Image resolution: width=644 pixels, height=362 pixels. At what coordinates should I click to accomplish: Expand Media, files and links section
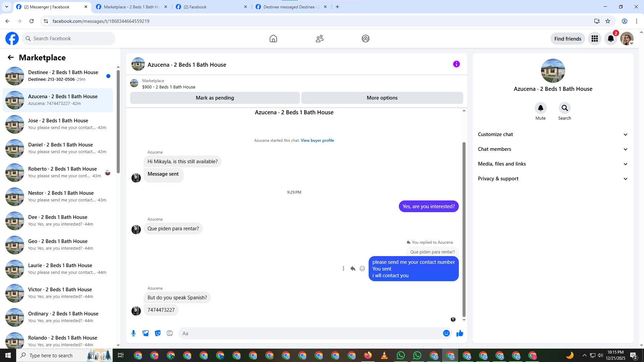(x=553, y=164)
